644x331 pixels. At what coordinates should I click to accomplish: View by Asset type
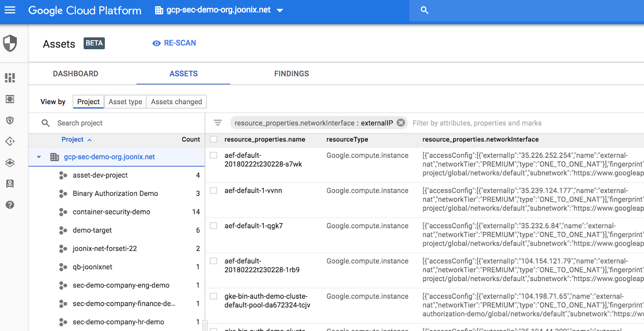click(125, 102)
